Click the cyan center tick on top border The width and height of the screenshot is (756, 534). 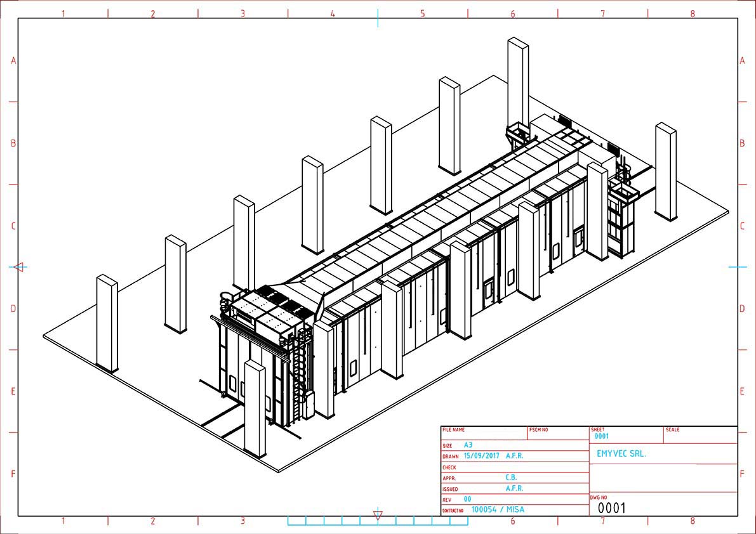(x=378, y=18)
